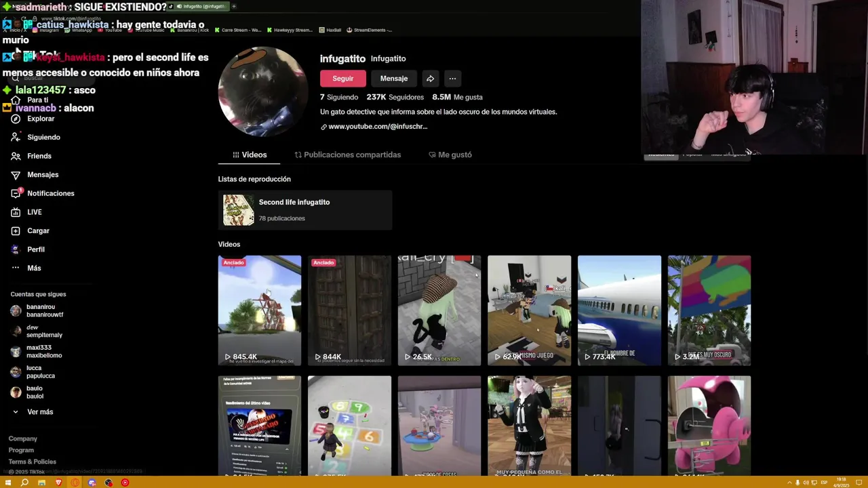Viewport: 868px width, 488px height.
Task: Click the Perfil avatar icon
Action: (x=16, y=249)
